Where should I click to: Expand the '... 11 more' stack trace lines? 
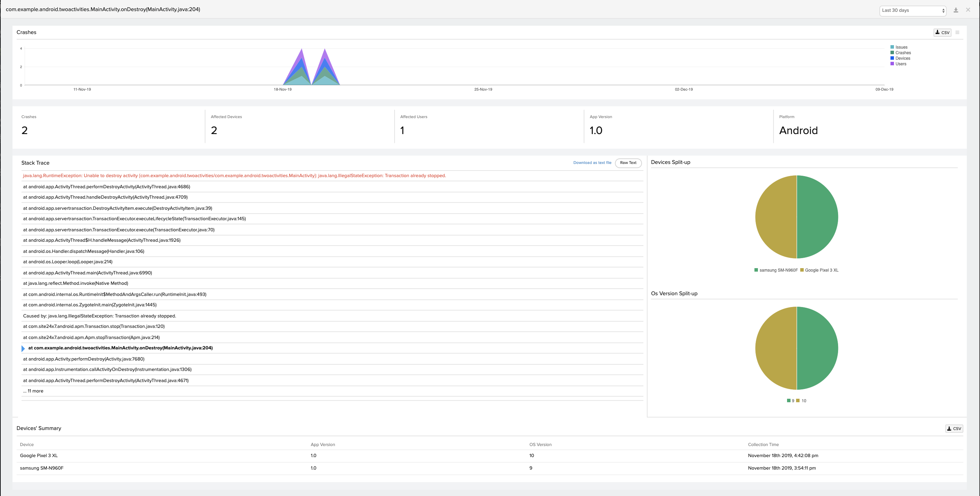coord(33,391)
